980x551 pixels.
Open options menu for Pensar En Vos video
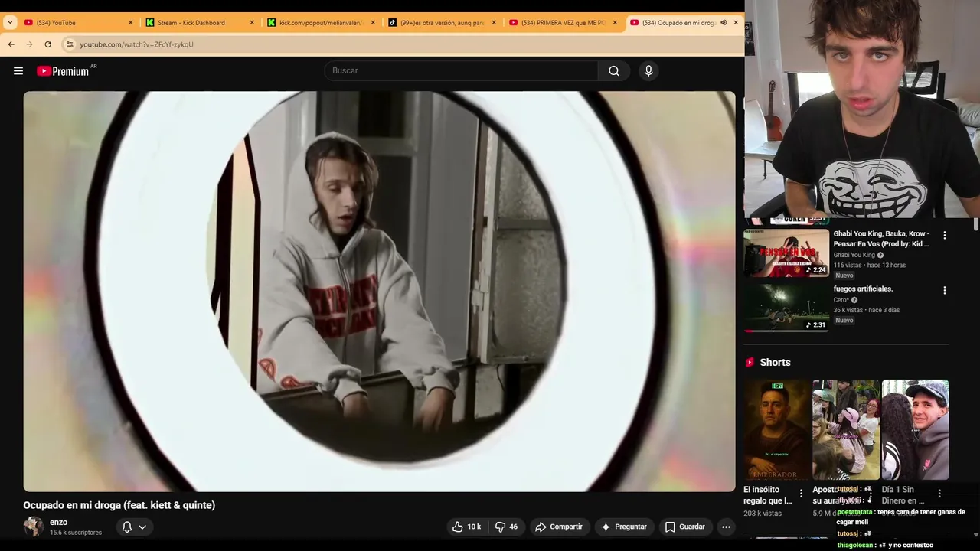[944, 236]
